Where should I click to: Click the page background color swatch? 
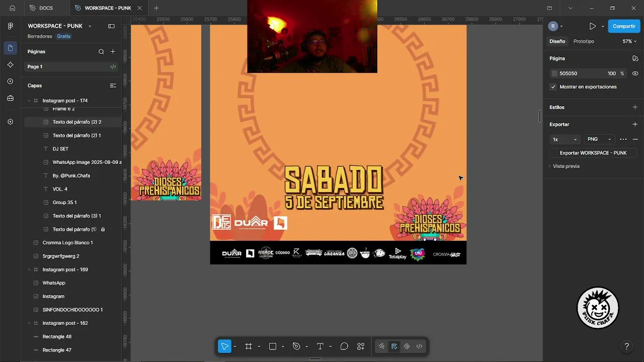554,73
